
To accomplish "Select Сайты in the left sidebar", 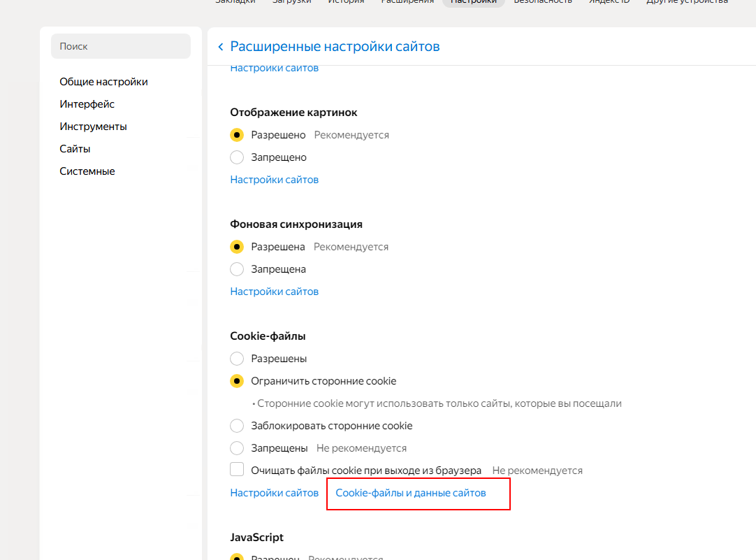I will [x=75, y=149].
